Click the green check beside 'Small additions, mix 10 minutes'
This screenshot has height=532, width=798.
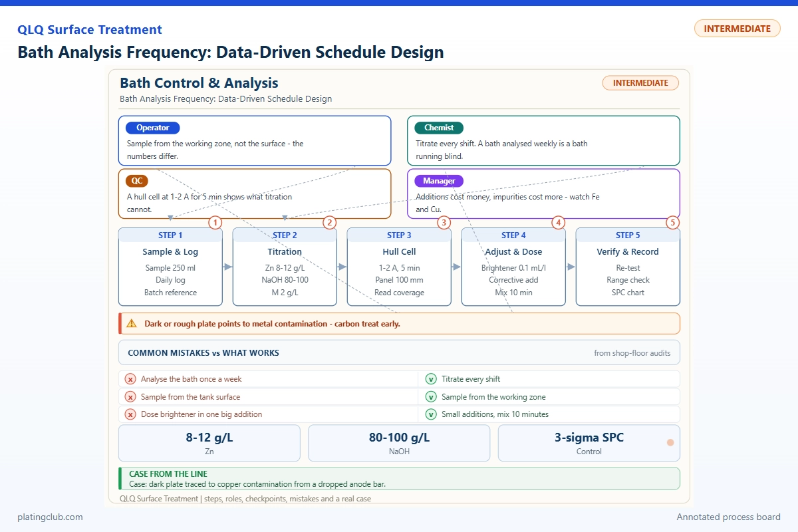pyautogui.click(x=431, y=414)
